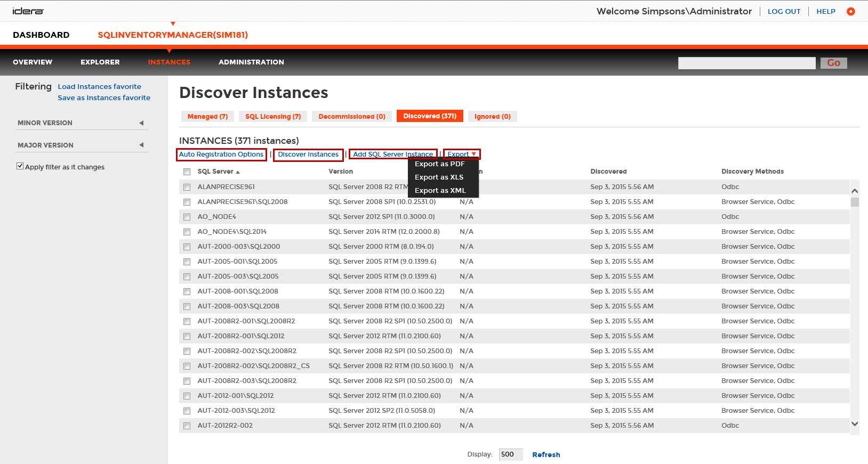Image resolution: width=868 pixels, height=464 pixels.
Task: Click the search input field
Action: (x=746, y=63)
